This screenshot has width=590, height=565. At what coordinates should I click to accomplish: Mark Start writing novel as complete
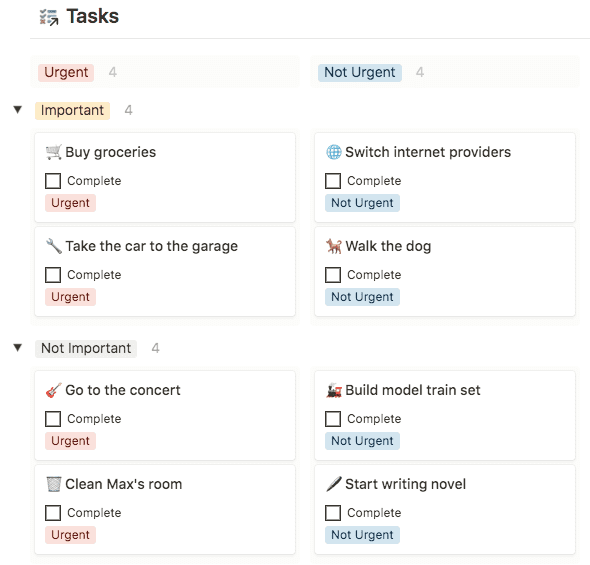333,513
